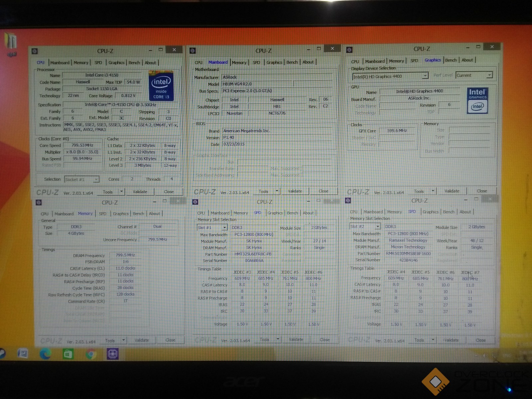Select the purple CPU-Z taskbar icon
Viewport: 532px width, 399px height.
tap(112, 354)
